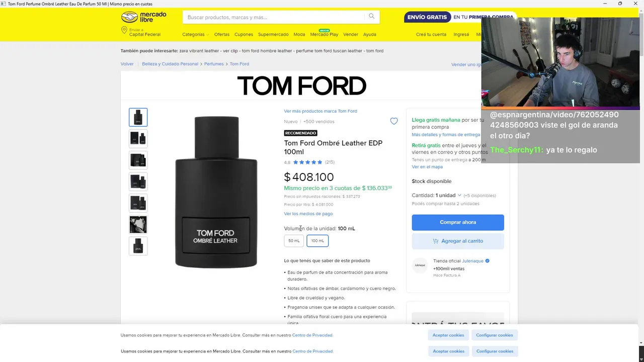Click the Mercado Libre logo
The image size is (644, 362).
(x=144, y=17)
